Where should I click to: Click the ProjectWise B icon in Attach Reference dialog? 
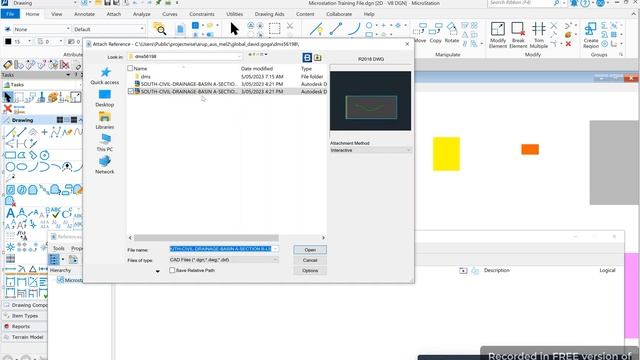click(307, 58)
